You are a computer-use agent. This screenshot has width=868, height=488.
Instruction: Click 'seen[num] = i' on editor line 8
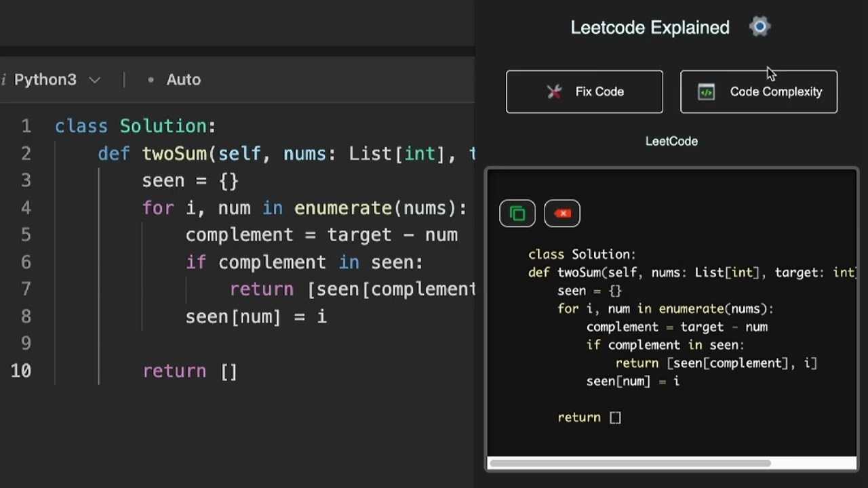256,317
